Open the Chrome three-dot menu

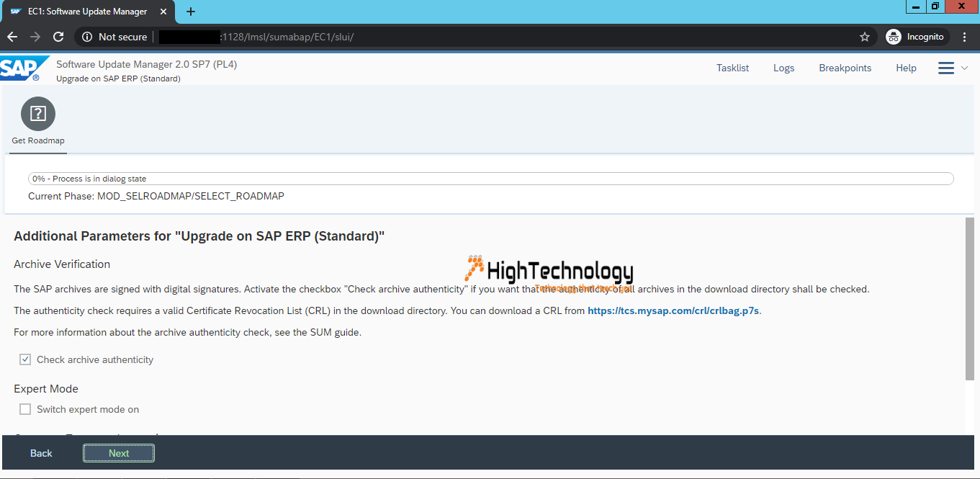(x=965, y=37)
